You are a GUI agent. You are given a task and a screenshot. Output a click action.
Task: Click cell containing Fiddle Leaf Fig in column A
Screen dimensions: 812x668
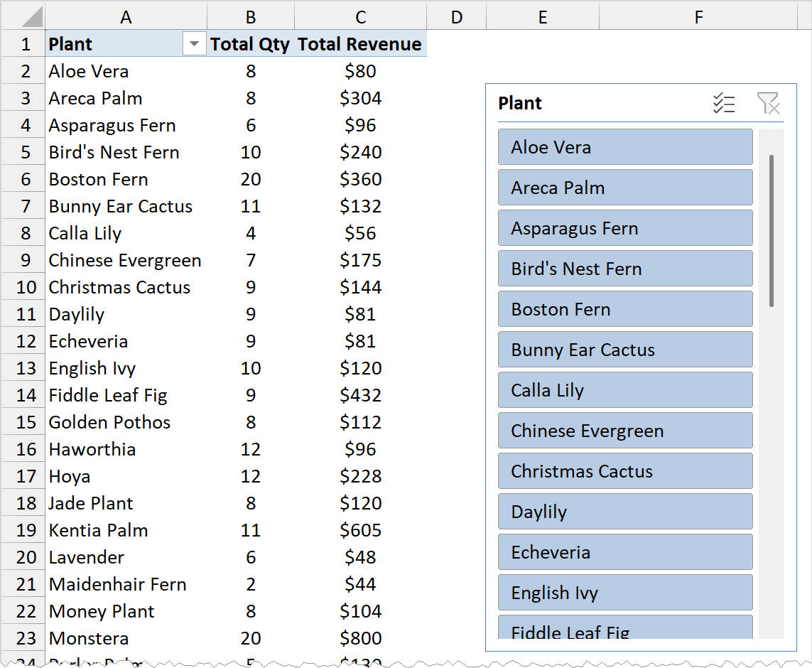tap(126, 395)
